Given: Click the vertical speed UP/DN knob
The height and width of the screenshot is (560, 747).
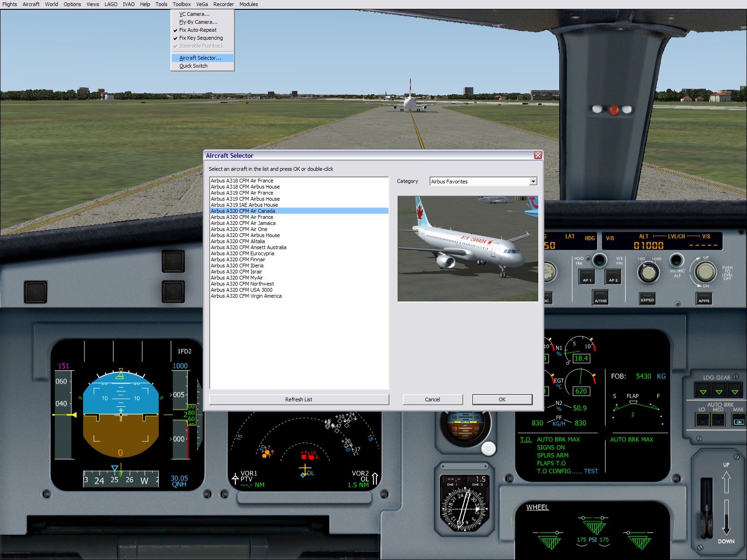Looking at the screenshot, I should [x=705, y=272].
